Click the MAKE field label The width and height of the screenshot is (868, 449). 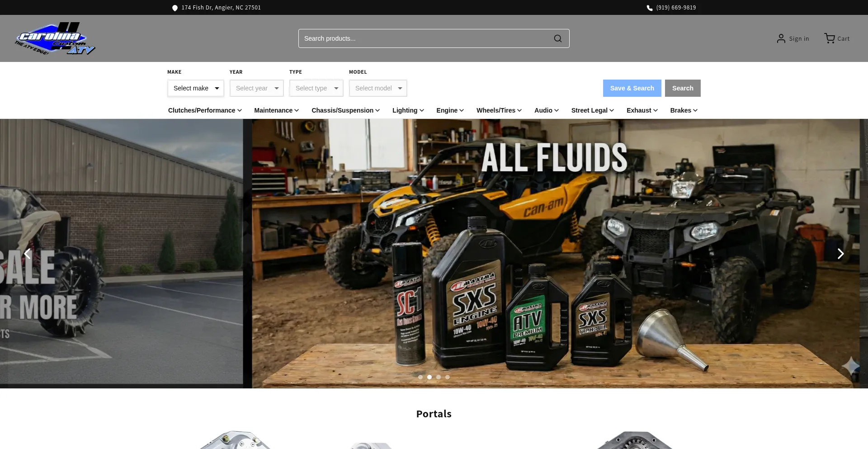175,72
